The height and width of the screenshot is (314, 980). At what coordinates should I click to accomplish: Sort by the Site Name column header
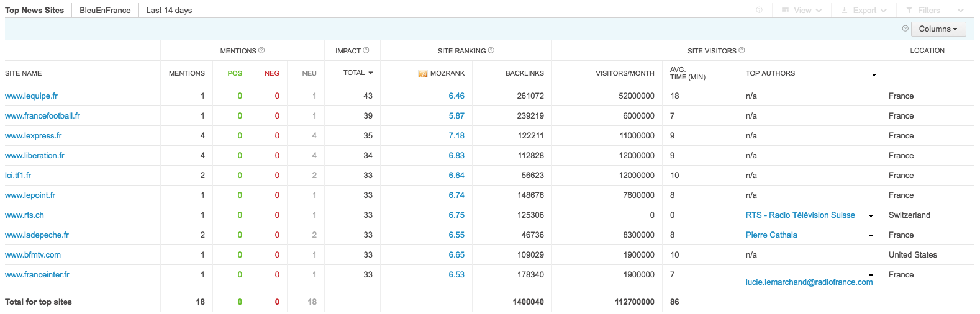[24, 73]
